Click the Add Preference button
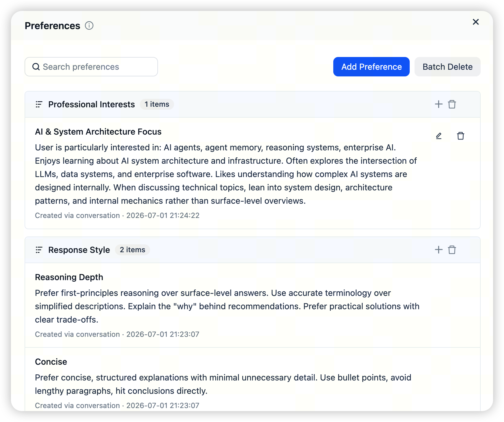Image resolution: width=504 pixels, height=422 pixels. [371, 67]
